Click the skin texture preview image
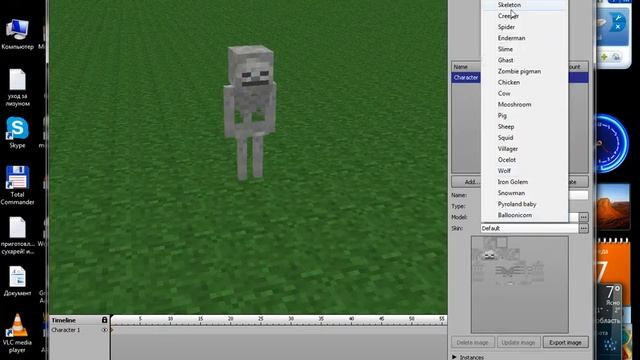Screen dimensions: 640x360 (520, 284)
